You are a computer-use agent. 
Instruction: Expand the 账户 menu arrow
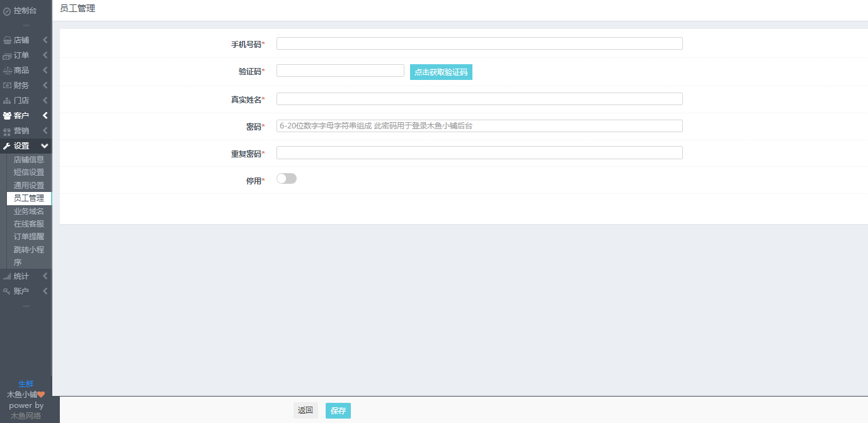click(45, 291)
